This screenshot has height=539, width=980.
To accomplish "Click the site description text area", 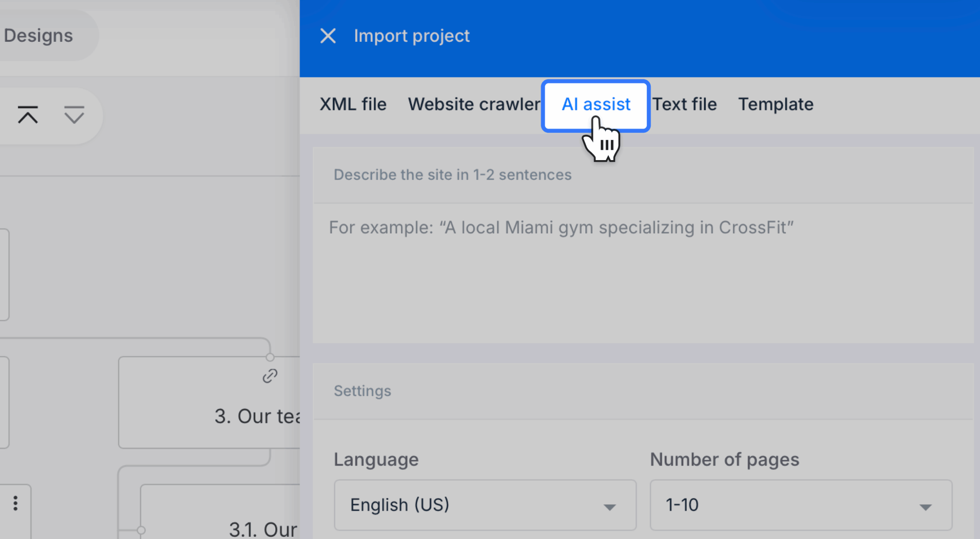I will [643, 273].
